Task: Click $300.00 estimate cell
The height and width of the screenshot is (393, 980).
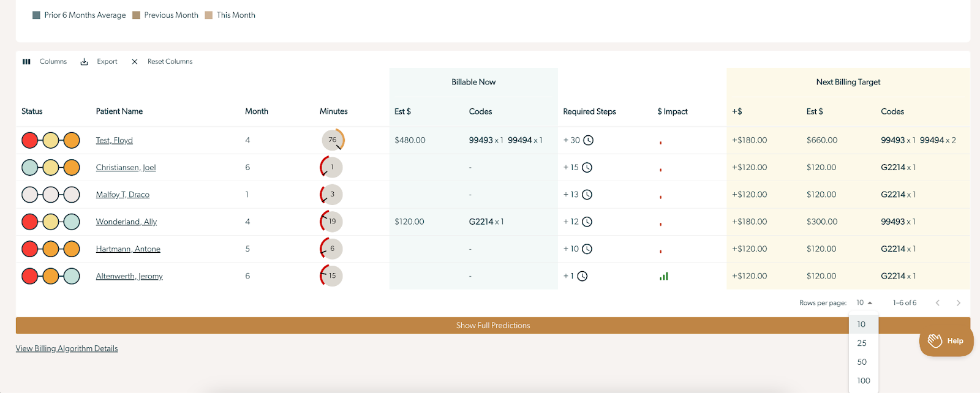Action: [x=822, y=222]
